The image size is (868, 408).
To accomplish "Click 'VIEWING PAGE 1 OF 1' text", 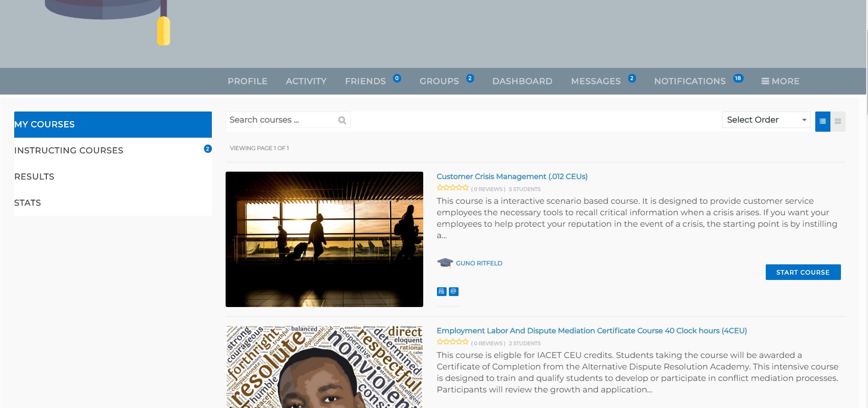I will (x=259, y=148).
